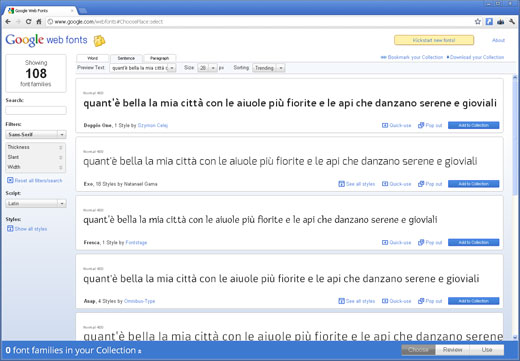Screen dimensions: 520x361
Task: Click Reset all filters/search
Action: (35, 180)
